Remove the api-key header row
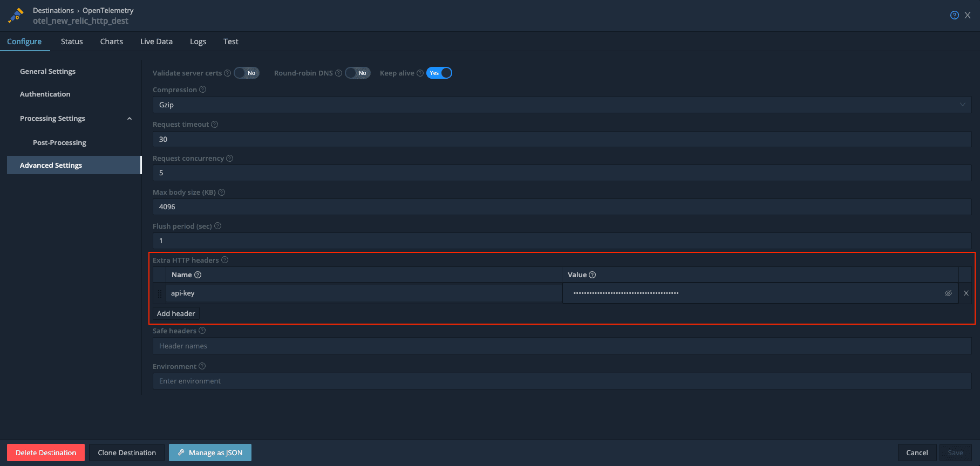This screenshot has width=980, height=466. [x=966, y=293]
